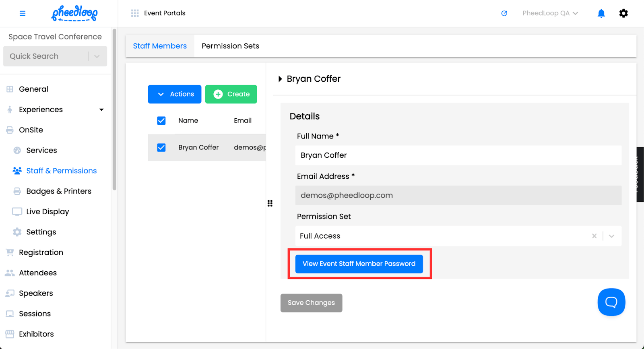Screen dimensions: 644x349
Task: Toggle the select-all checkbox in table header
Action: [x=161, y=121]
